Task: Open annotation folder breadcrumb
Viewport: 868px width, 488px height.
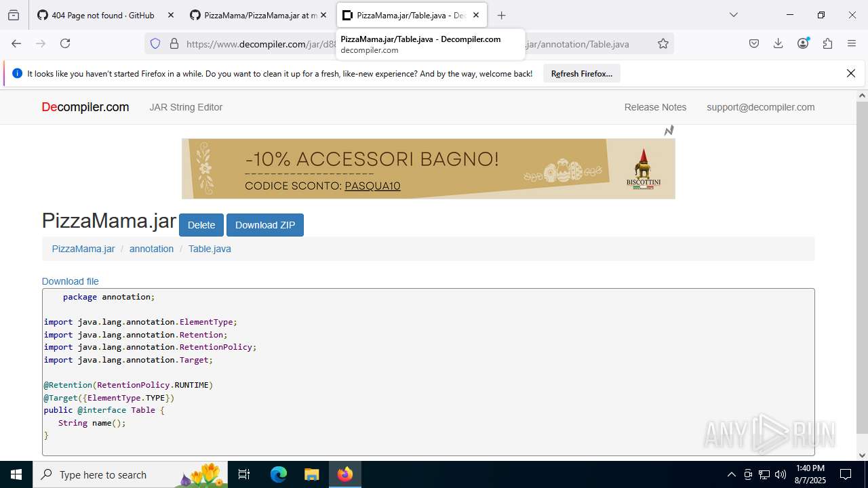Action: tap(151, 249)
